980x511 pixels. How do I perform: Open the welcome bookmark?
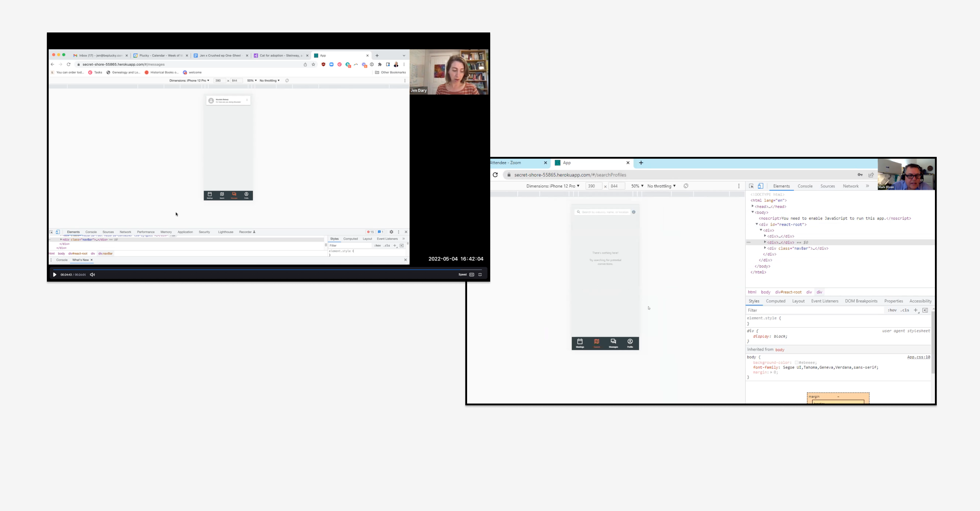(192, 72)
